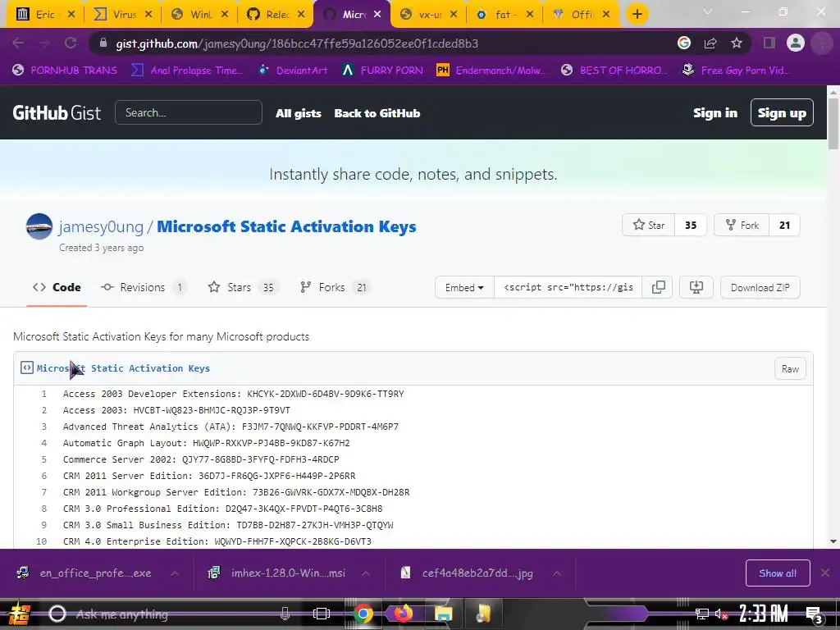This screenshot has height=630, width=840.
Task: Click the star count 35 beside Star
Action: pyautogui.click(x=691, y=226)
